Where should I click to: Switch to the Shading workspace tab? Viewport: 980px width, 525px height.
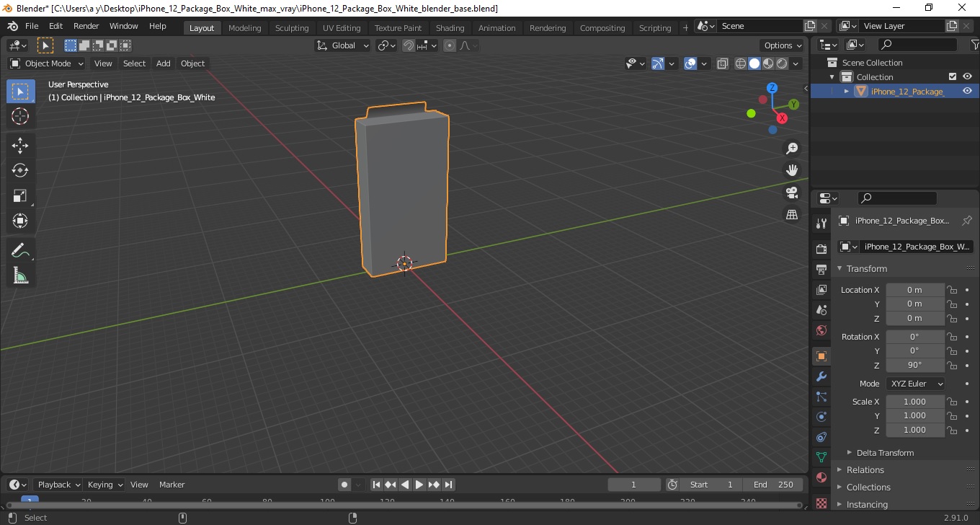[x=450, y=28]
